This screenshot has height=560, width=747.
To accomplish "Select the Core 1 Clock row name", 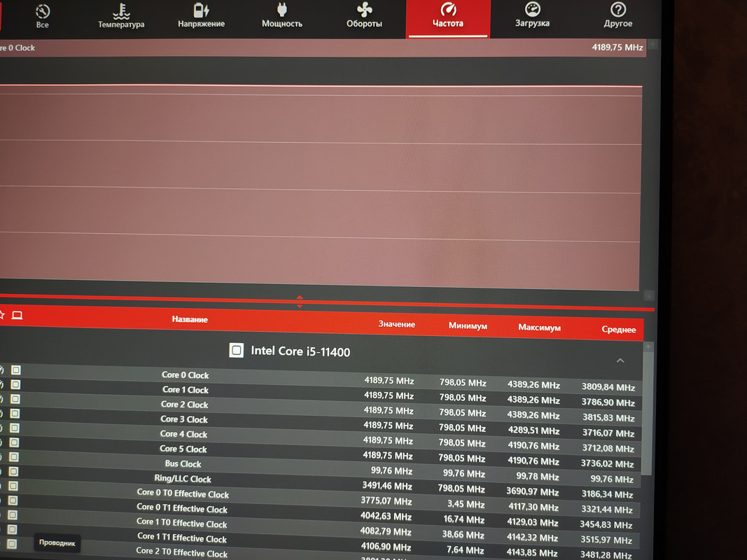I will pyautogui.click(x=186, y=390).
